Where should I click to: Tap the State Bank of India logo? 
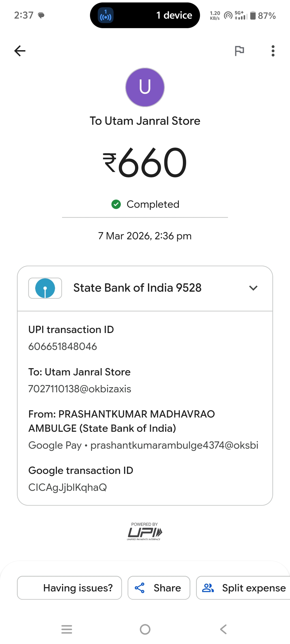pyautogui.click(x=45, y=288)
